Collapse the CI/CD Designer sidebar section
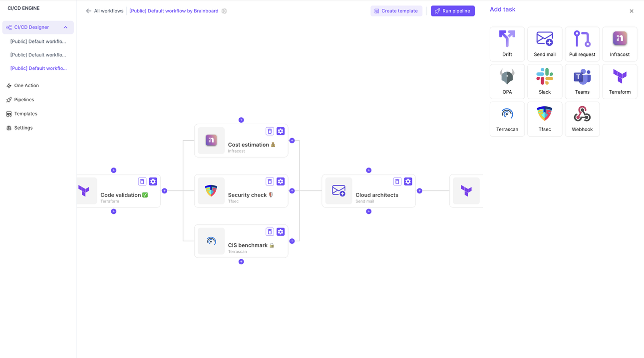The image size is (644, 358). (x=64, y=27)
